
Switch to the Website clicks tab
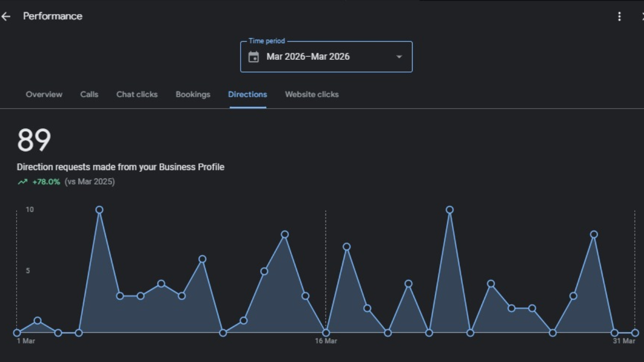(311, 95)
